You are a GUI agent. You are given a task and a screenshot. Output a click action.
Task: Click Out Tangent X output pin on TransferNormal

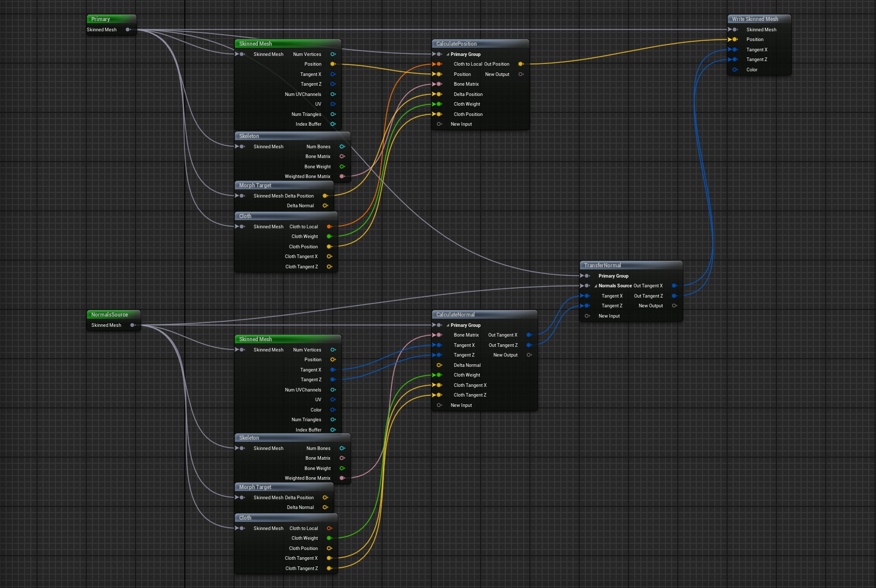674,286
